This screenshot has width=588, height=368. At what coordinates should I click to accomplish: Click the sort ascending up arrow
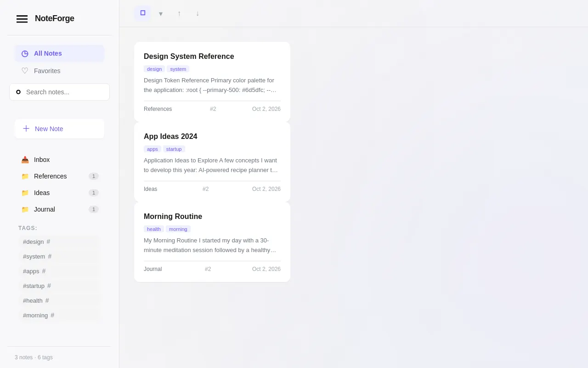point(179,13)
